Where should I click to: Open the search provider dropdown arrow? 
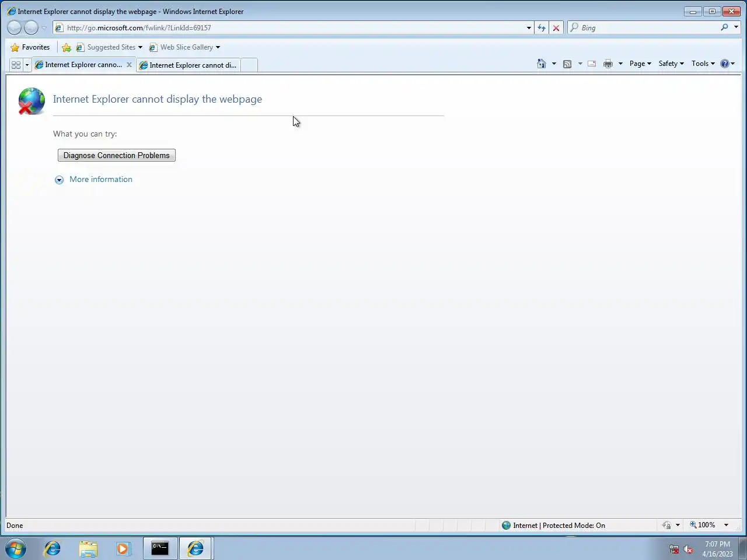tap(736, 27)
